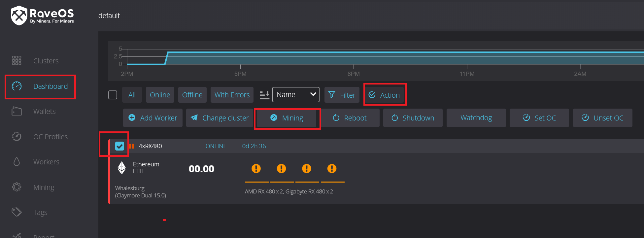Toggle the Action panel button

point(385,95)
